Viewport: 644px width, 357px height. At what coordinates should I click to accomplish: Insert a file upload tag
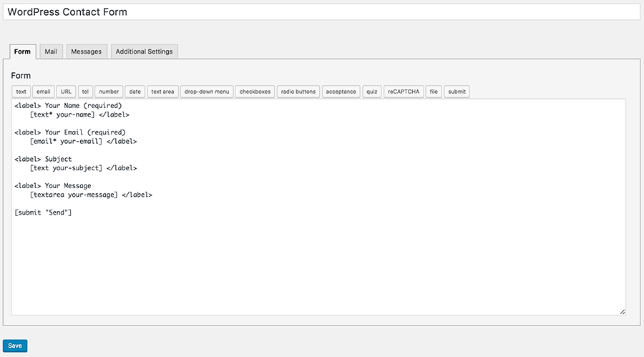tap(434, 92)
